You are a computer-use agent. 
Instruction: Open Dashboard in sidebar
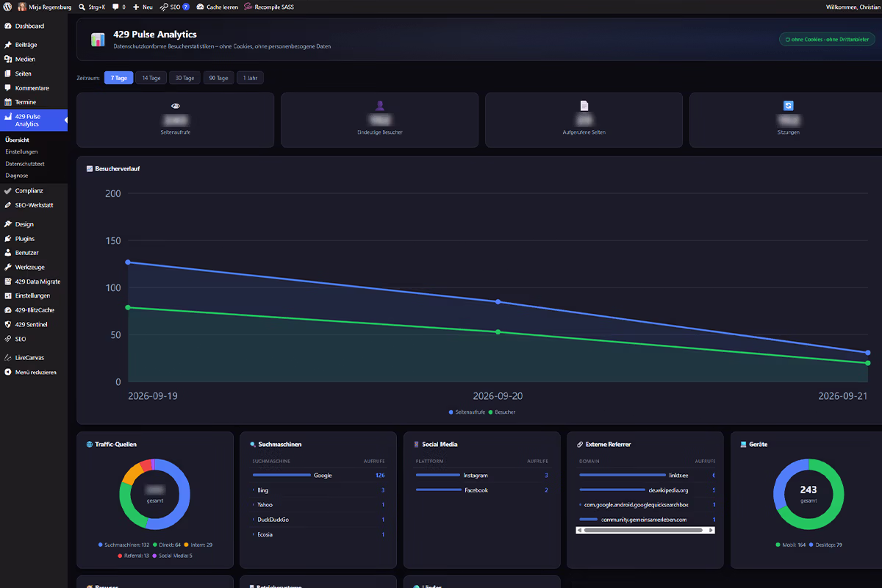(x=33, y=26)
